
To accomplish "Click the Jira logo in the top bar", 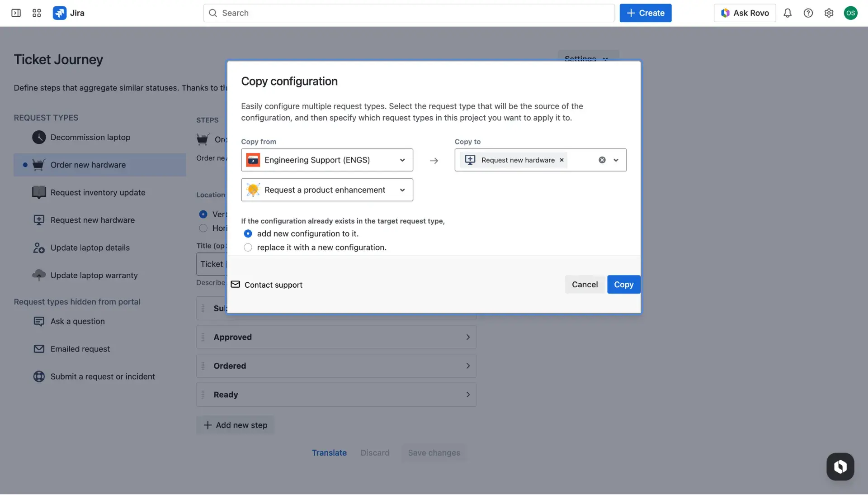I will tap(59, 13).
